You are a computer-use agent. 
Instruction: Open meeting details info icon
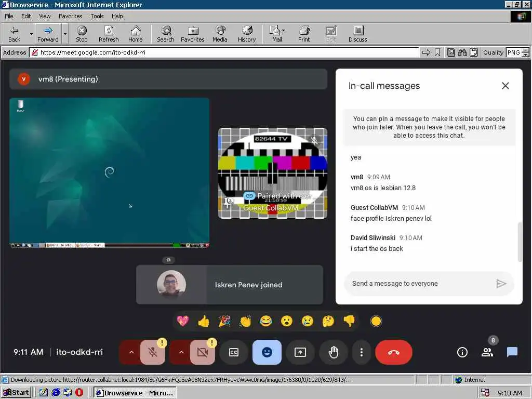(x=462, y=352)
